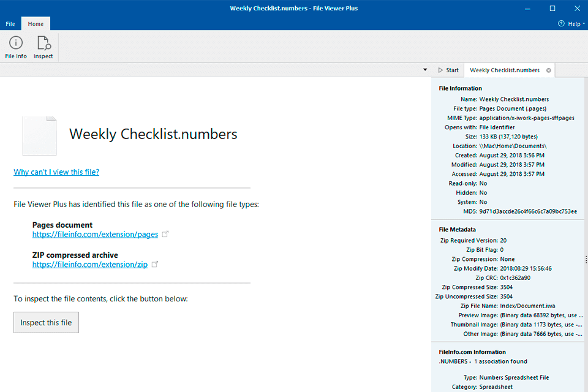
Task: Click the 'ZIP compressed archive' heading
Action: tap(75, 255)
